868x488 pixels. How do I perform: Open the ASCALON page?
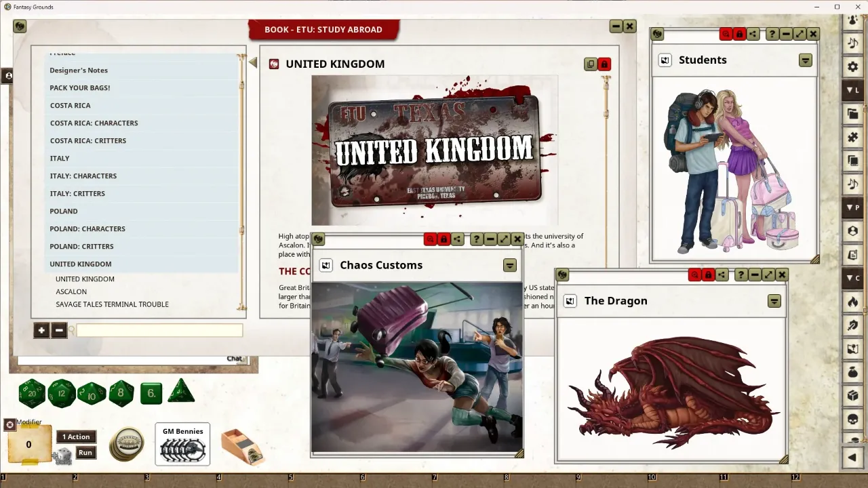(71, 291)
